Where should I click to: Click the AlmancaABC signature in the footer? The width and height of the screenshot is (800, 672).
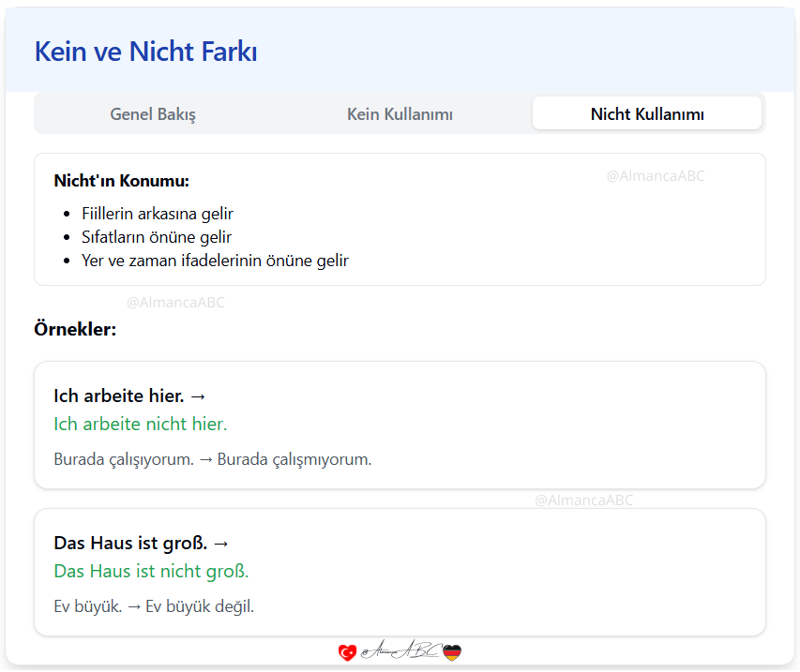tap(400, 650)
